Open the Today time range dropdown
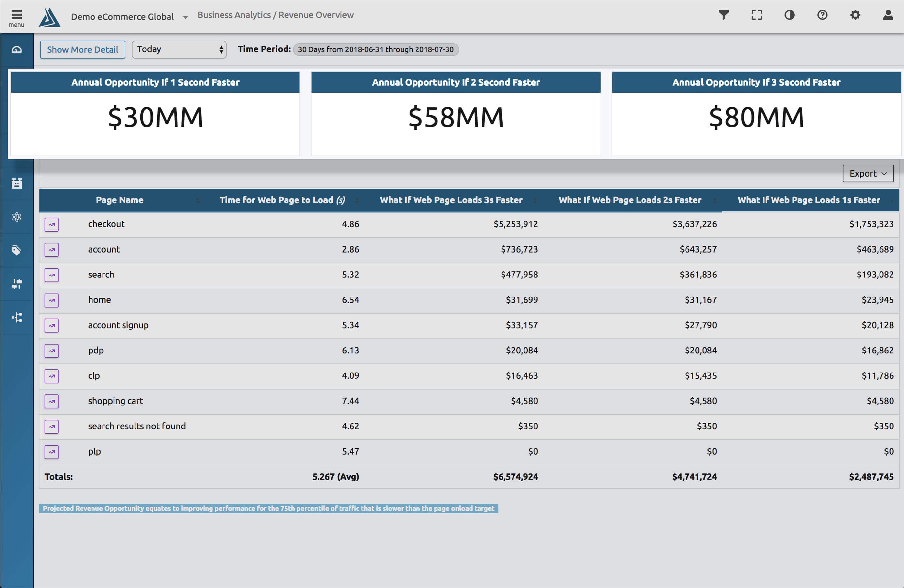904x588 pixels. pyautogui.click(x=179, y=49)
